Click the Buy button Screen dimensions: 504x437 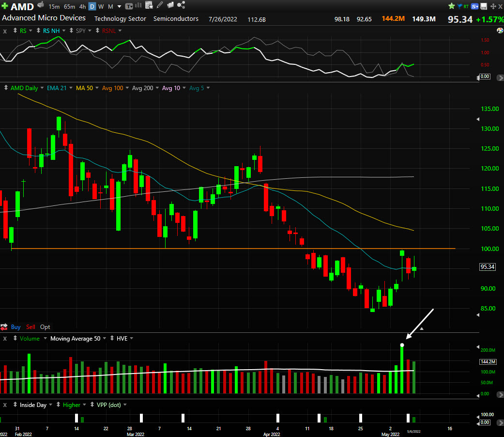click(x=16, y=327)
